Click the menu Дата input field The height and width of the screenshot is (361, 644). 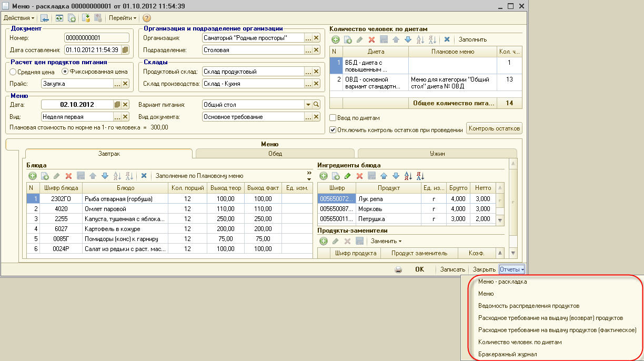pos(76,105)
